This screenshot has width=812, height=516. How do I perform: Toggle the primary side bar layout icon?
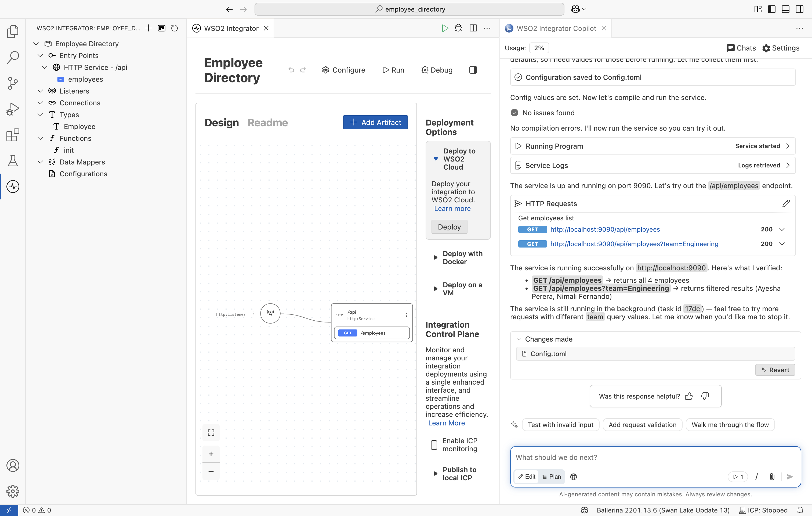[771, 9]
